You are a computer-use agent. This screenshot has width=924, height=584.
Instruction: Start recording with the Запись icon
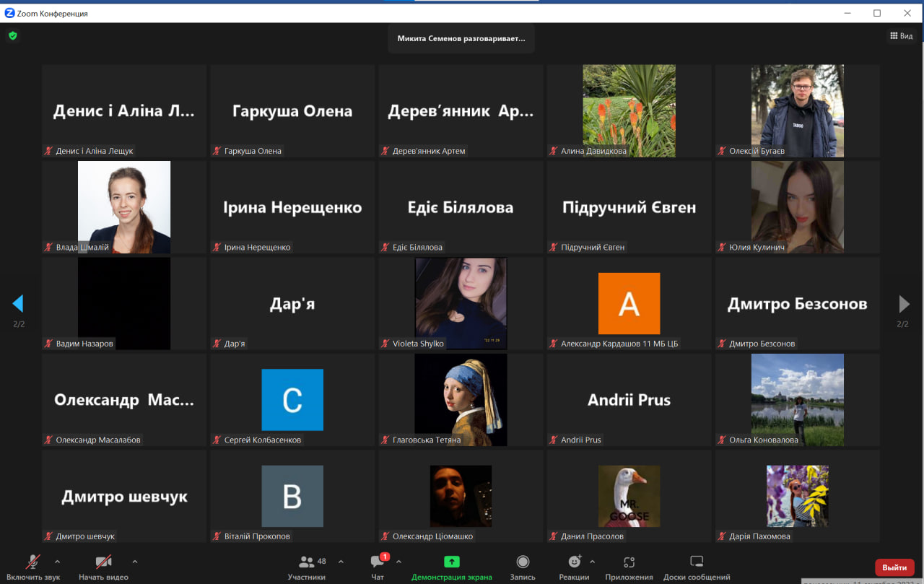523,562
